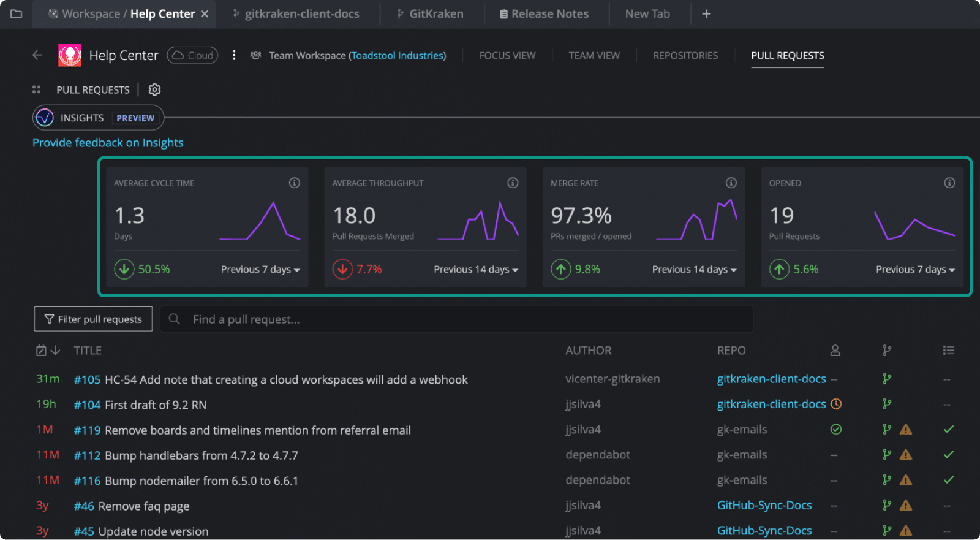
Task: Open the workspace three-dot menu
Action: 234,55
